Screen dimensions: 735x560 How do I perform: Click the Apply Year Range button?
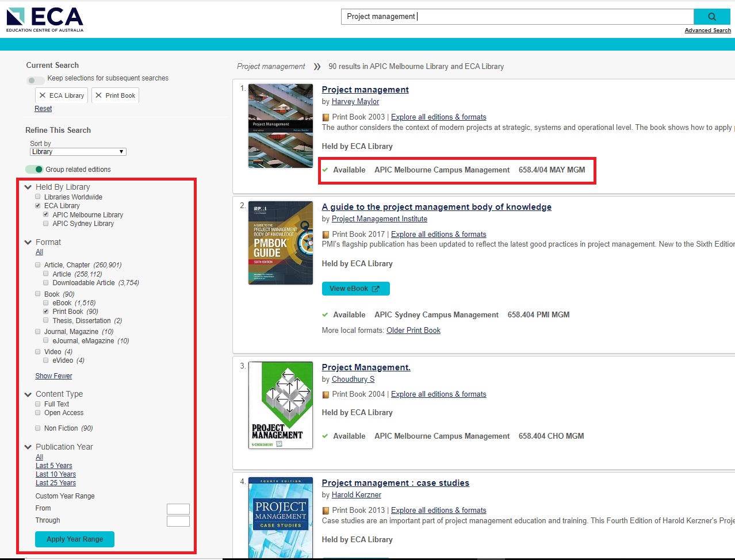coord(74,539)
